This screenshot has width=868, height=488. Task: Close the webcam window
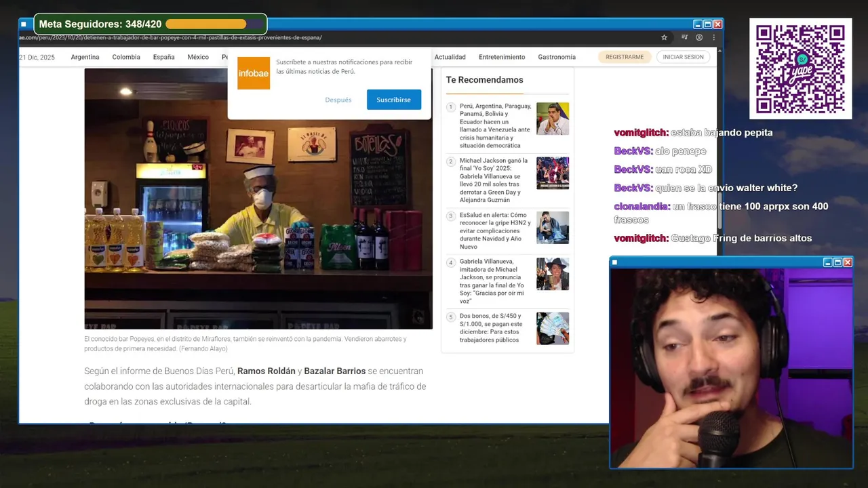tap(848, 262)
